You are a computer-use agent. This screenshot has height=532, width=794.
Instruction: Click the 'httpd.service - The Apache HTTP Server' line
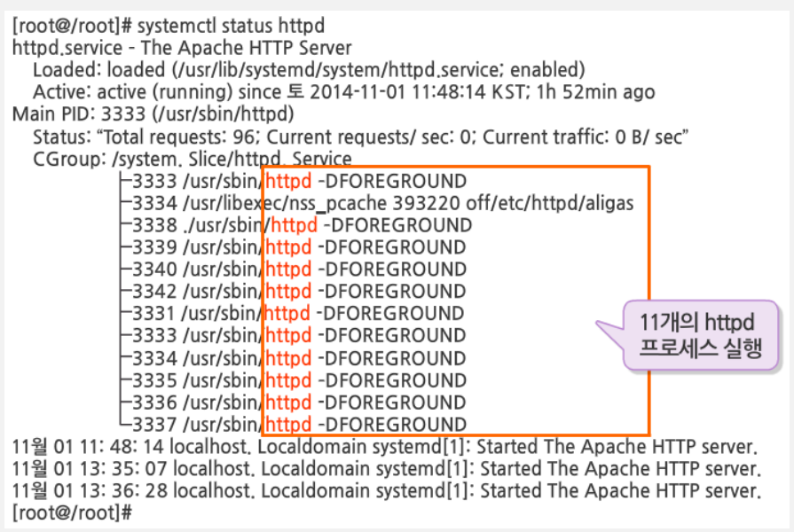point(182,48)
